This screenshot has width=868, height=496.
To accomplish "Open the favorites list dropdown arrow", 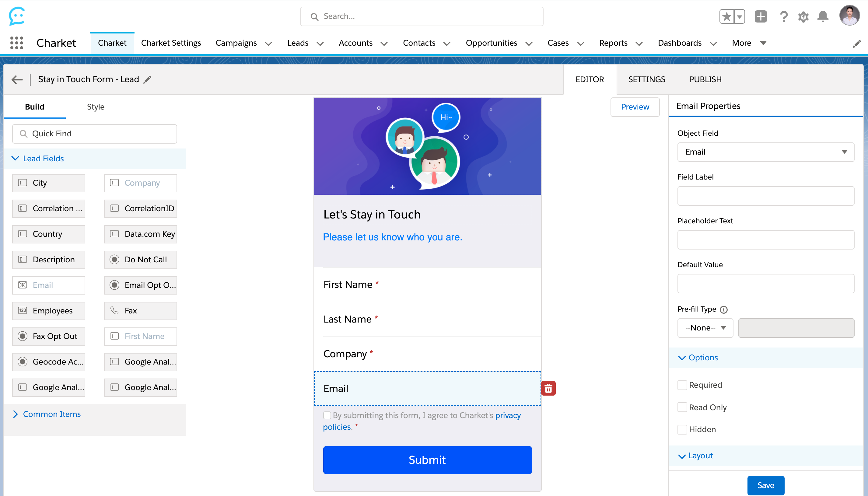I will 739,16.
